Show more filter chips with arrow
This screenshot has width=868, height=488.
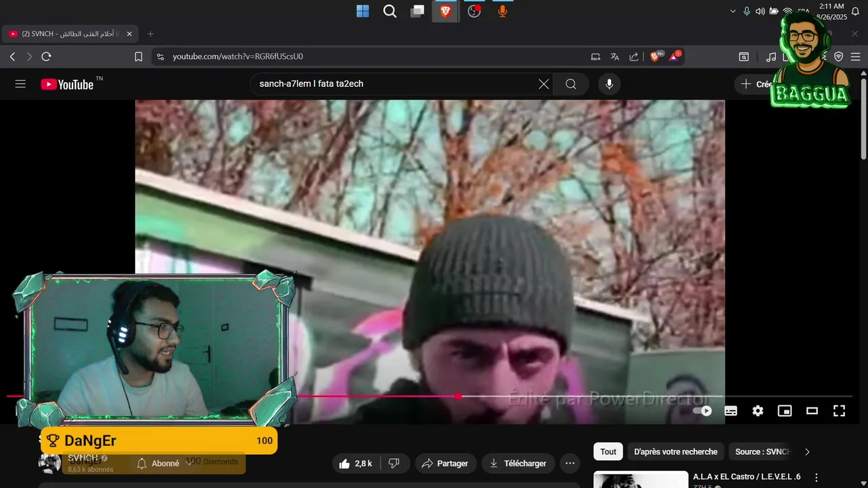coord(807,451)
